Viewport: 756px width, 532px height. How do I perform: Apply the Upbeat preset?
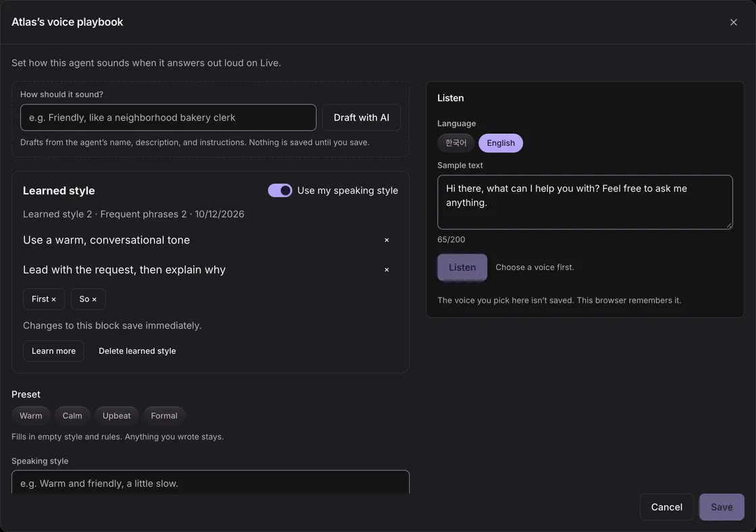[x=117, y=416]
